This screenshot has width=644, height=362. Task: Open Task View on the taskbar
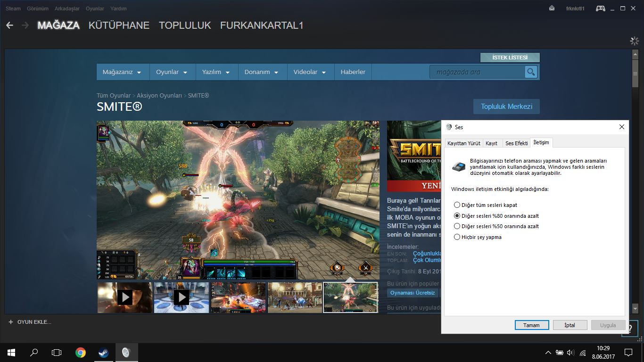tap(57, 352)
